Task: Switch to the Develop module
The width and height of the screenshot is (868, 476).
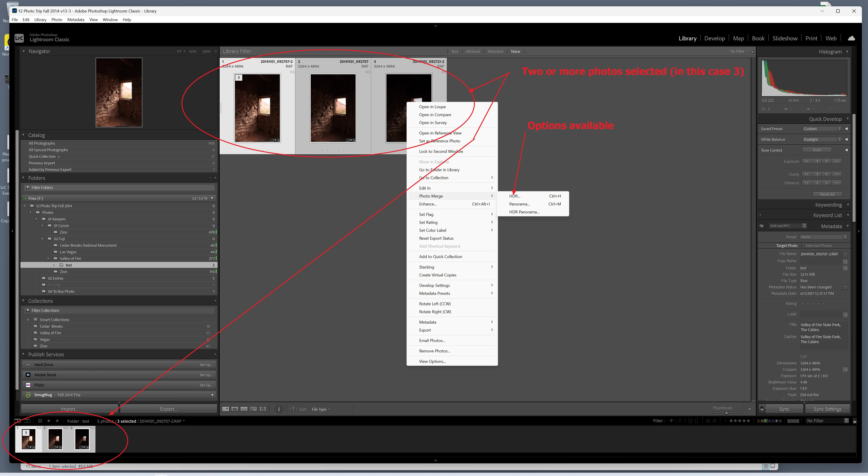Action: coord(714,38)
